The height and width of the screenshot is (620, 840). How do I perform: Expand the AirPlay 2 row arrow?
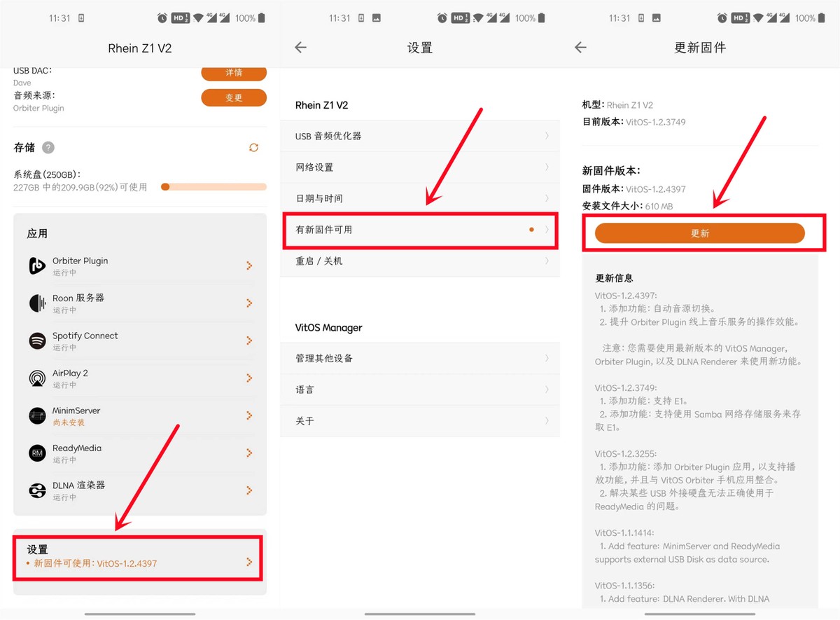(249, 378)
